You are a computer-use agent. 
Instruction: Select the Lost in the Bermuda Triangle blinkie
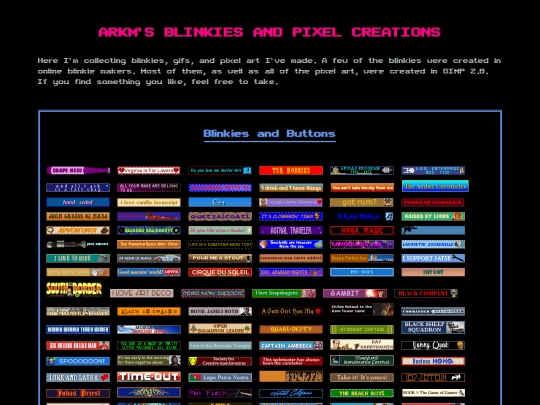220,345
